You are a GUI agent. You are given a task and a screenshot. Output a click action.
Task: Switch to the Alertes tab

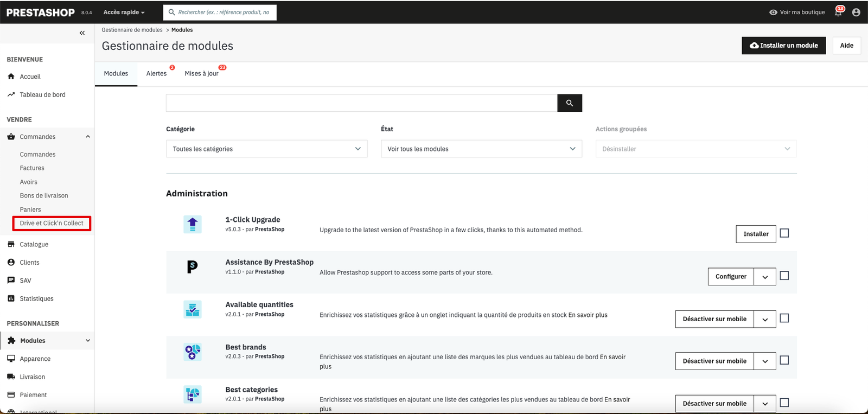click(156, 74)
